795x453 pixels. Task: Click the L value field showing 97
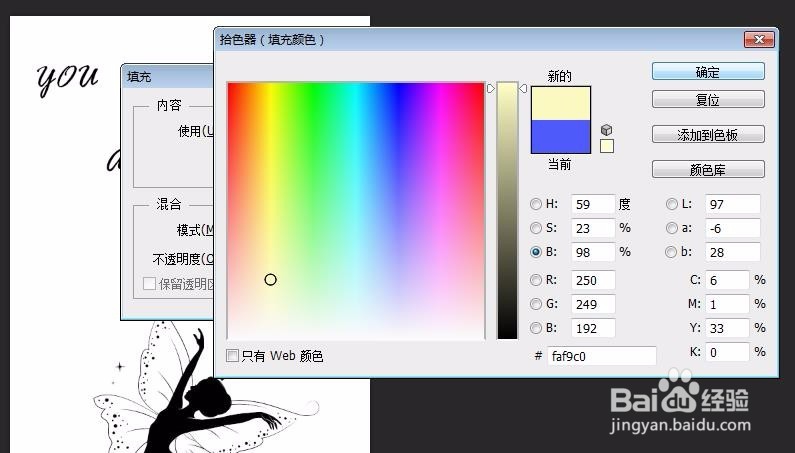733,204
